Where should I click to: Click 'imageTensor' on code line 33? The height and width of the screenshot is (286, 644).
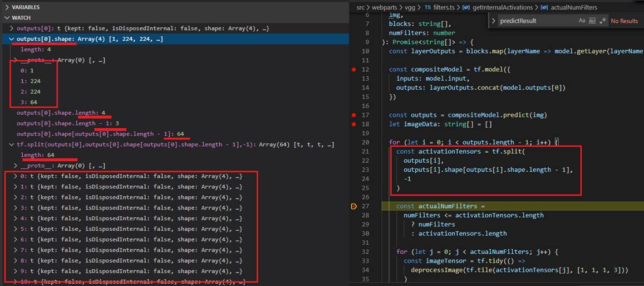coord(445,261)
